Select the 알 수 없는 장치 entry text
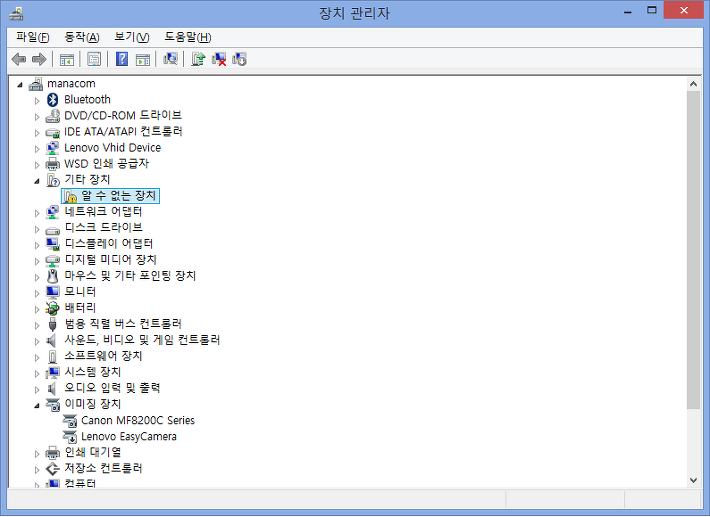The image size is (710, 517). [x=119, y=196]
